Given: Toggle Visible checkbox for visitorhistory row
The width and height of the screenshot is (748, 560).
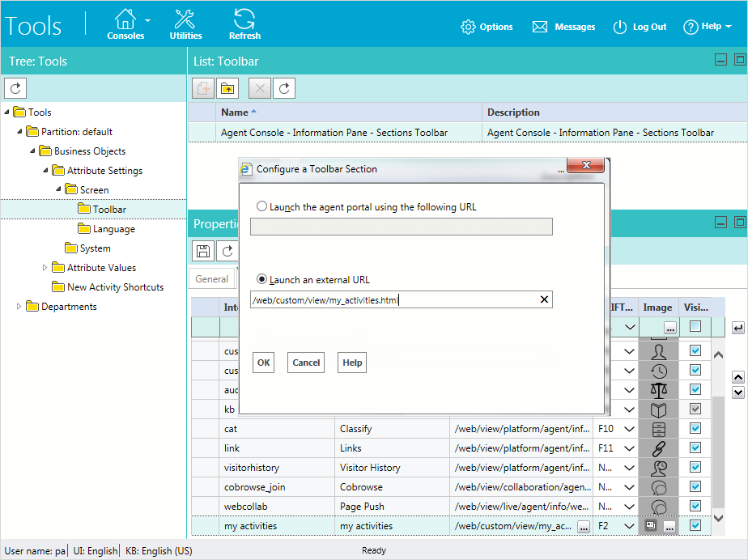Looking at the screenshot, I should [695, 468].
